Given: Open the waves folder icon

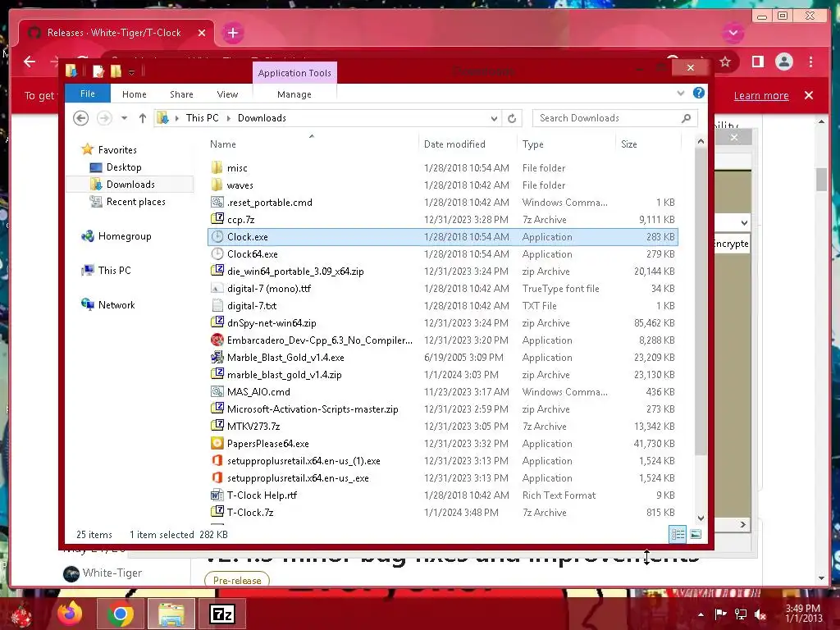Looking at the screenshot, I should (x=217, y=185).
